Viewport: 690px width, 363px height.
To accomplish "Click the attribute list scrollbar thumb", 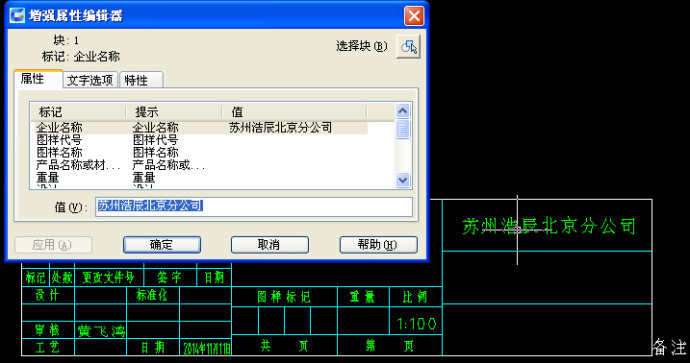I will tap(403, 129).
